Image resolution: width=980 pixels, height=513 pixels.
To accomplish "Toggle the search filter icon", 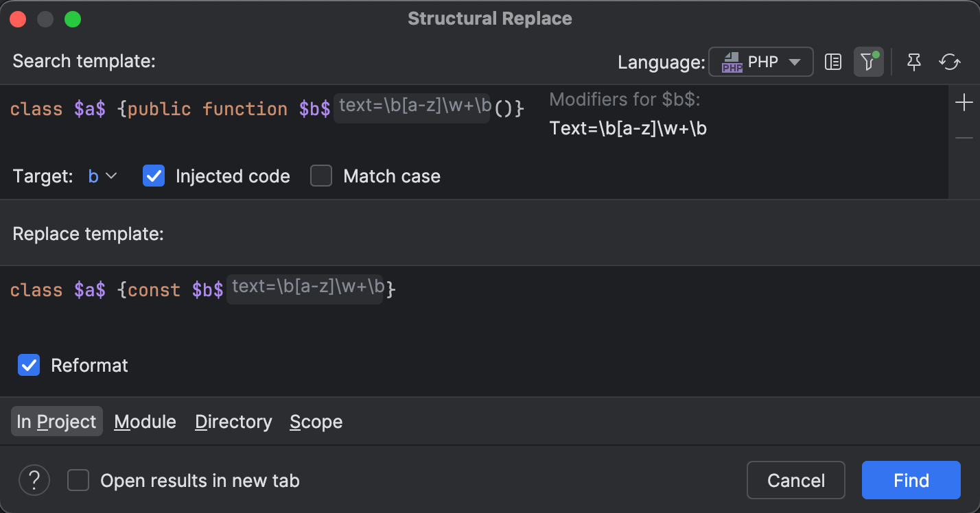I will [868, 62].
